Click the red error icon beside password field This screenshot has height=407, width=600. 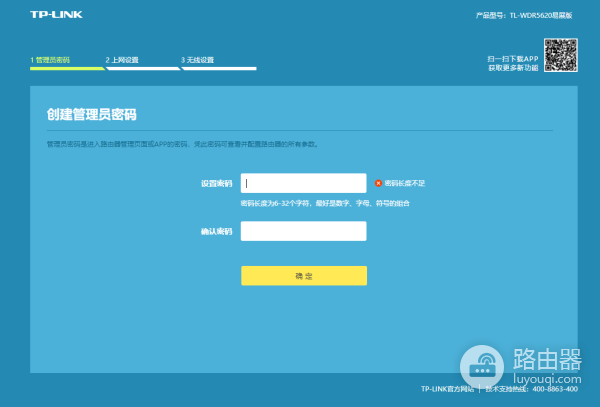coord(378,183)
